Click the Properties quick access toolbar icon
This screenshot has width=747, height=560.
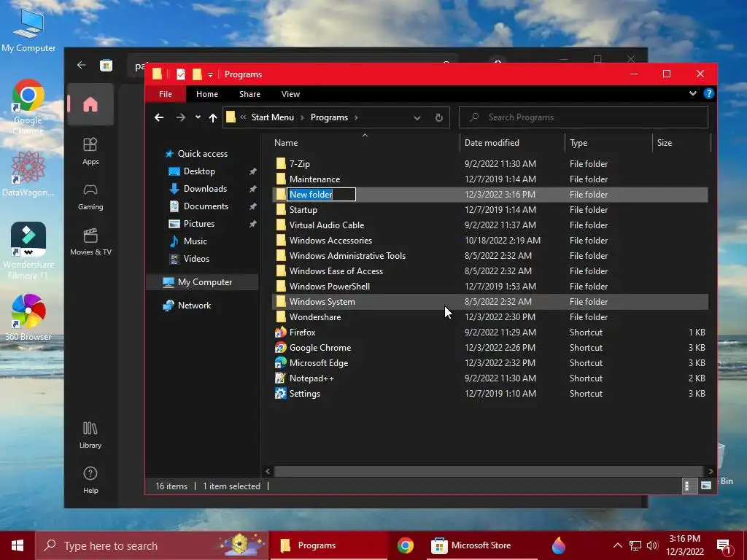(x=181, y=74)
